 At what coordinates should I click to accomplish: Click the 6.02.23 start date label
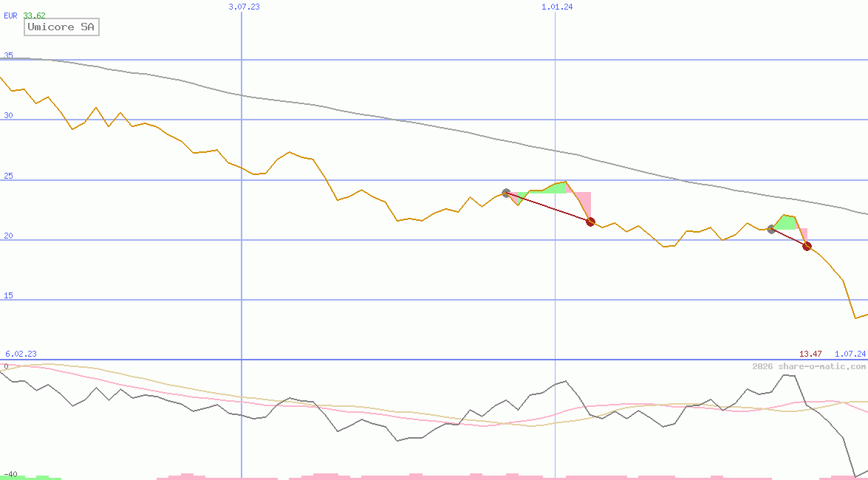tap(21, 354)
